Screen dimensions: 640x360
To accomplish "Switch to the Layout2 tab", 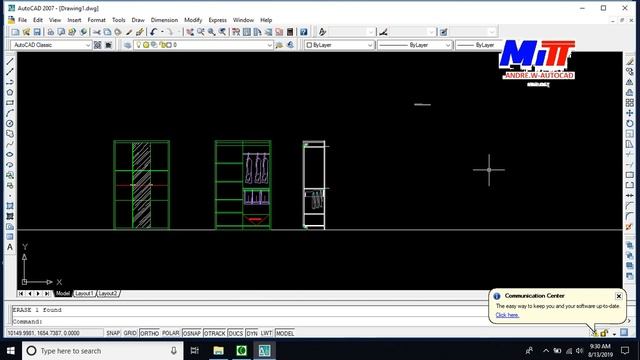I will pos(108,293).
